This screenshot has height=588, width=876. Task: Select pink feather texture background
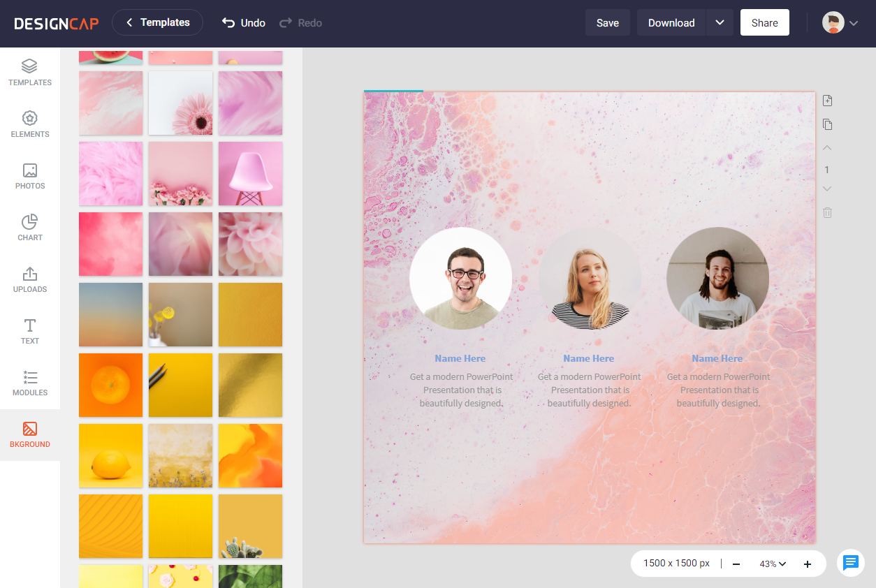(251, 103)
